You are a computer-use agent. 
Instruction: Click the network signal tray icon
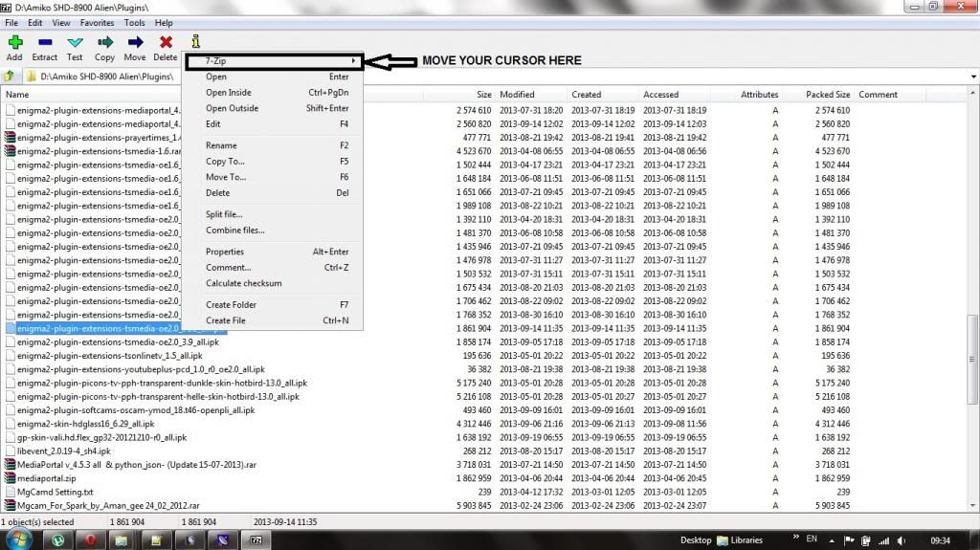pyautogui.click(x=883, y=540)
